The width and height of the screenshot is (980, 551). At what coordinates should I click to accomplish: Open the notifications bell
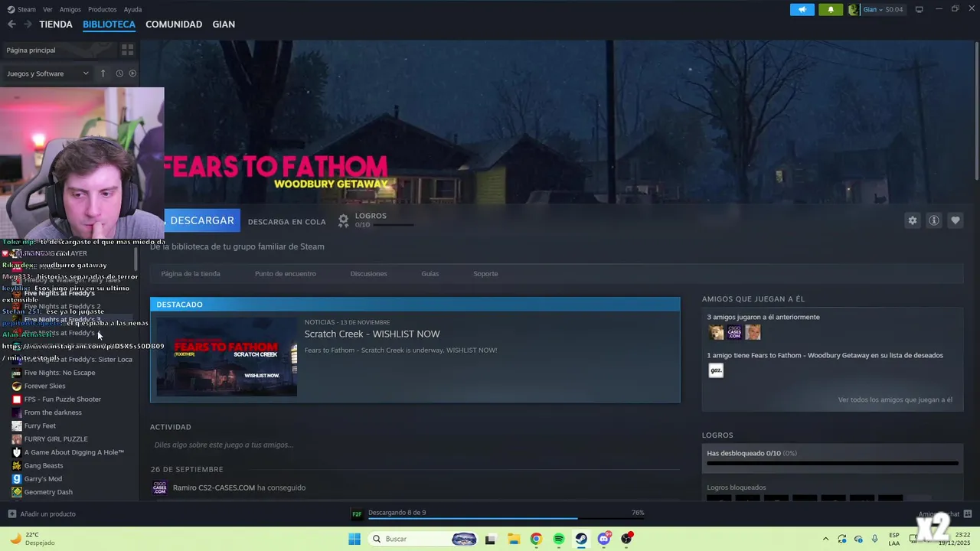click(x=831, y=10)
